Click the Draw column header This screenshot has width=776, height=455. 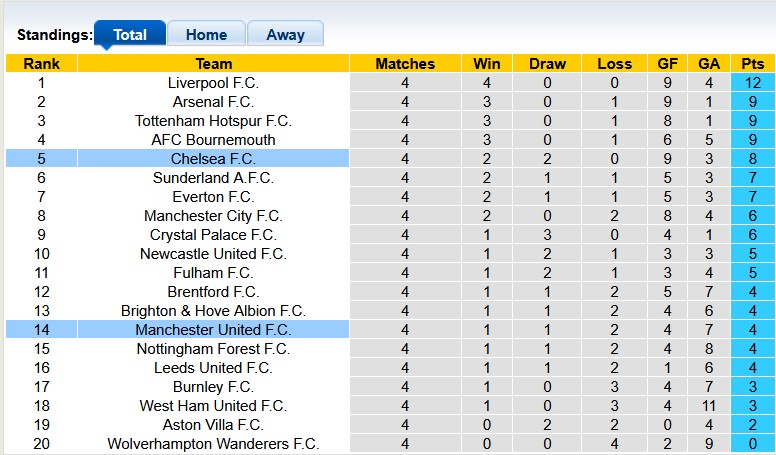point(547,64)
